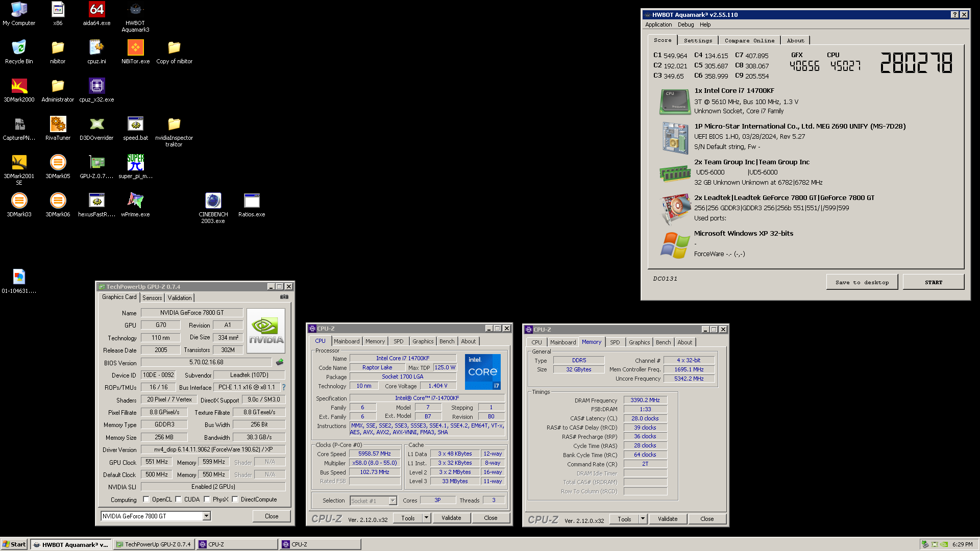Click the GPU-Z BIOS save icon
This screenshot has width=980, height=551.
[x=280, y=362]
